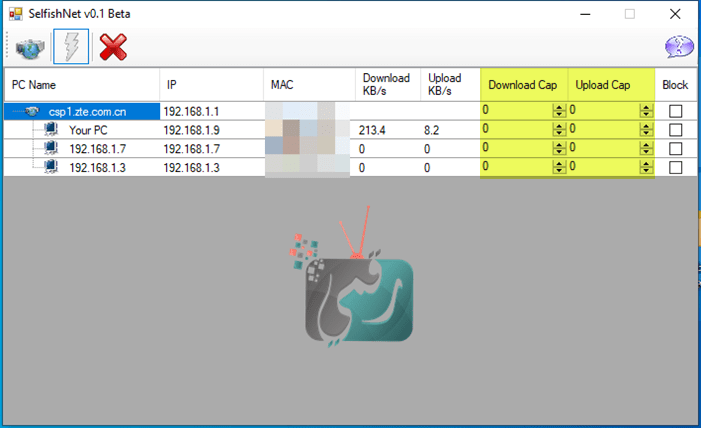This screenshot has height=428, width=701.
Task: Click download speed value 213.4
Action: (372, 130)
